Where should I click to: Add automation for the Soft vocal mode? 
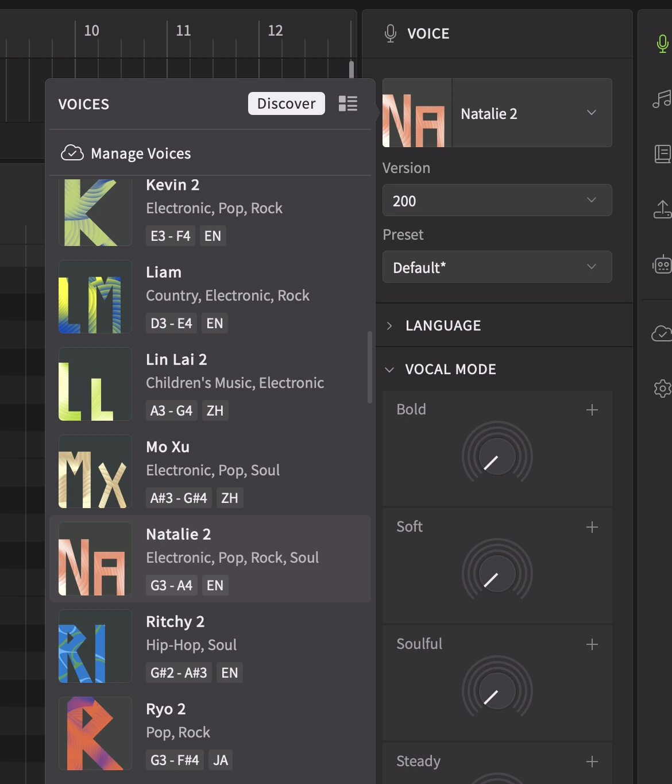(592, 527)
